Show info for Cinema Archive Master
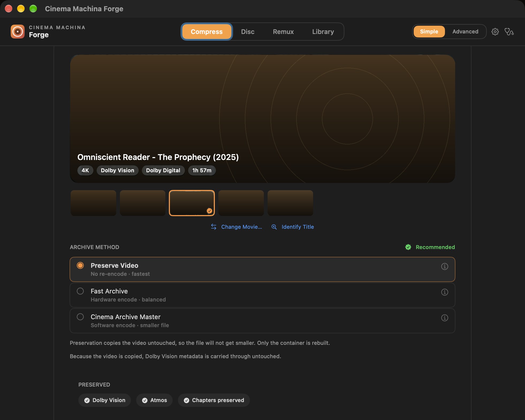525x420 pixels. 444,318
